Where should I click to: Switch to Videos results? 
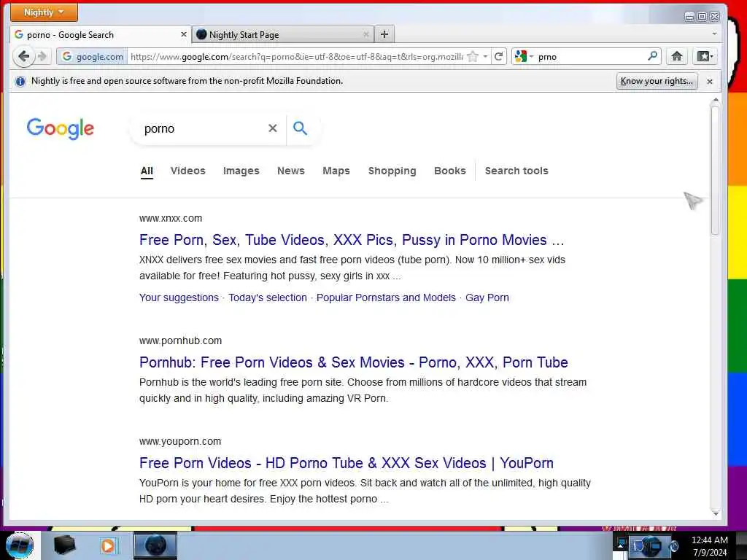point(187,171)
